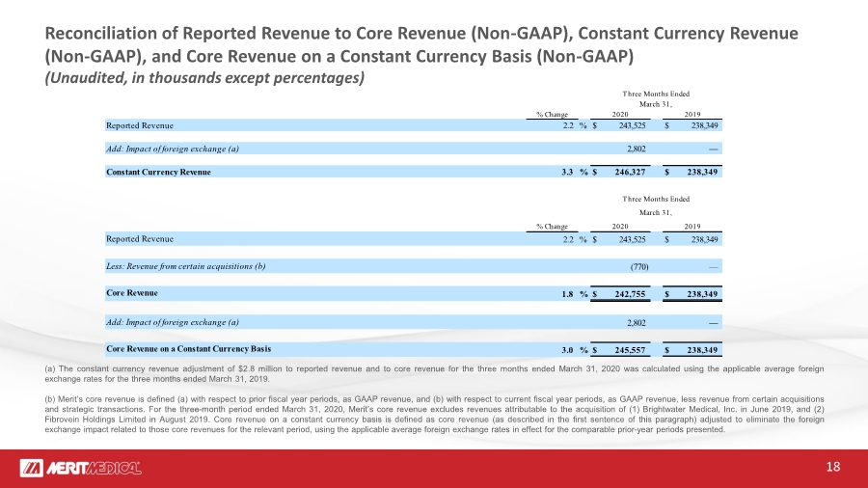Image resolution: width=868 pixels, height=488 pixels.
Task: Click 243,525 in the Constant Currency table
Action: click(632, 125)
